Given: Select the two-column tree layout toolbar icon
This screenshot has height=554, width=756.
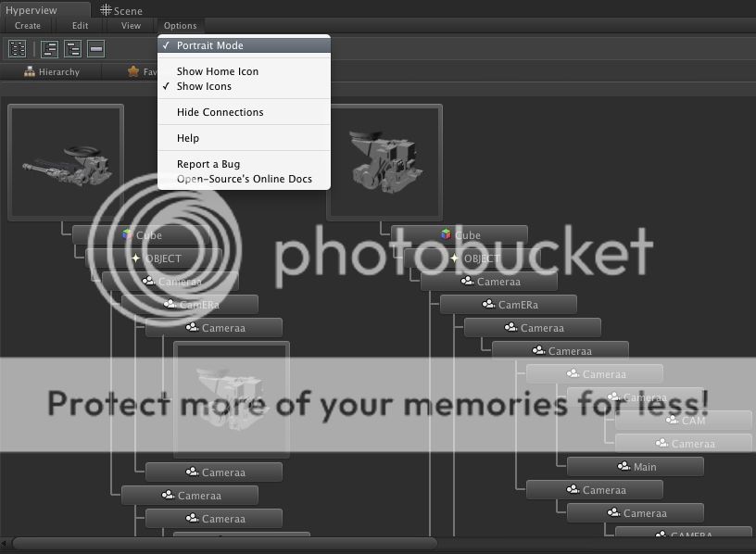Looking at the screenshot, I should pos(18,48).
